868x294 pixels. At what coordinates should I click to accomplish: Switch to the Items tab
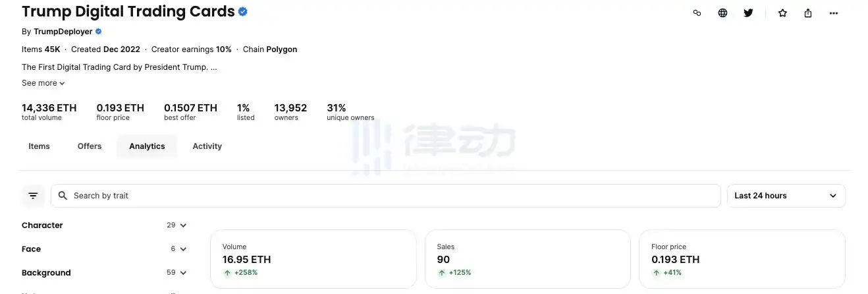point(39,146)
